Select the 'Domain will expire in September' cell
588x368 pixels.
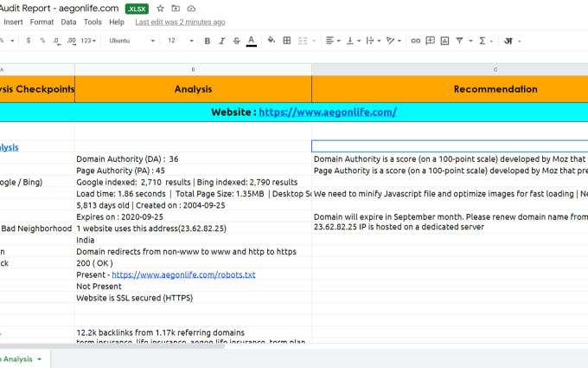[x=450, y=216]
